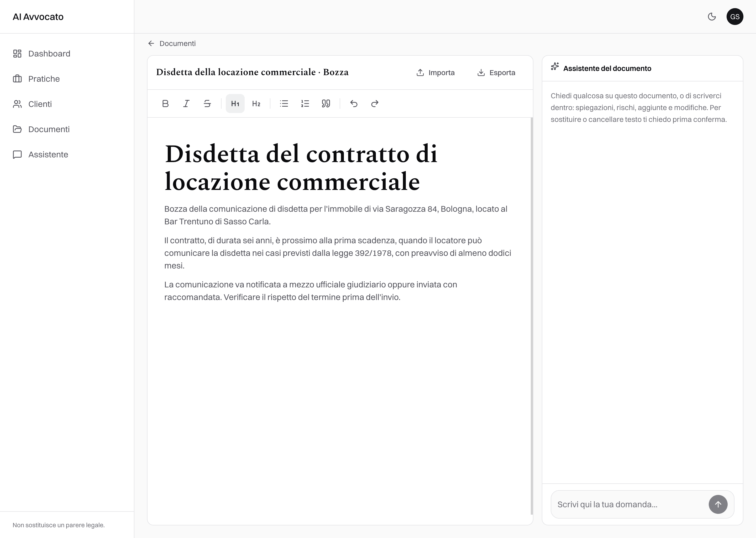Open Assistente in the sidebar
Viewport: 756px width, 538px height.
[67, 154]
